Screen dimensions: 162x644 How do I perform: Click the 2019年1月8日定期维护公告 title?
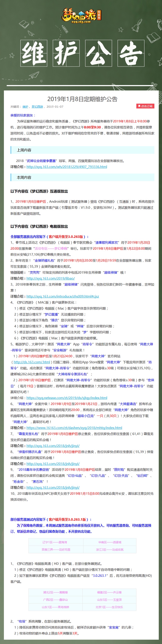(x=82, y=99)
